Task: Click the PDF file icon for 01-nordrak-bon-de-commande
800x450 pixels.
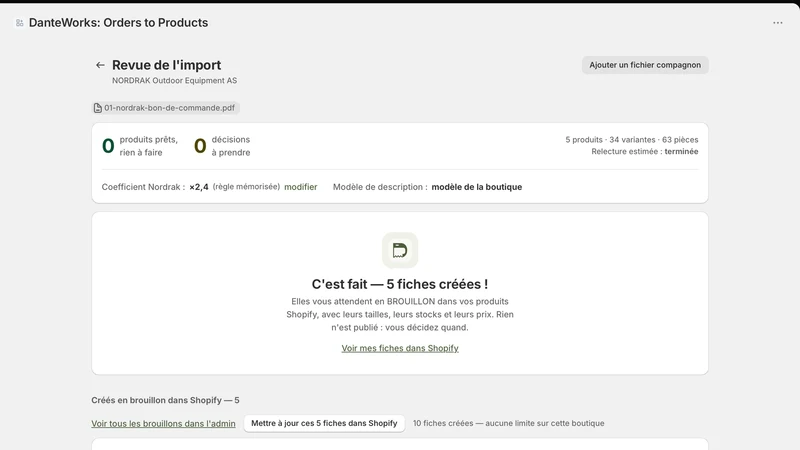Action: click(97, 108)
